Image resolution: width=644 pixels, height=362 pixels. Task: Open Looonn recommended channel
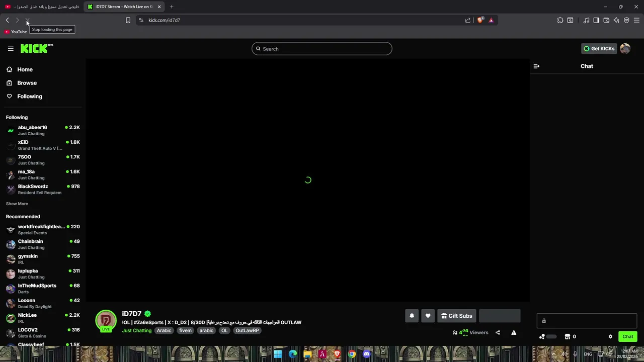43,303
